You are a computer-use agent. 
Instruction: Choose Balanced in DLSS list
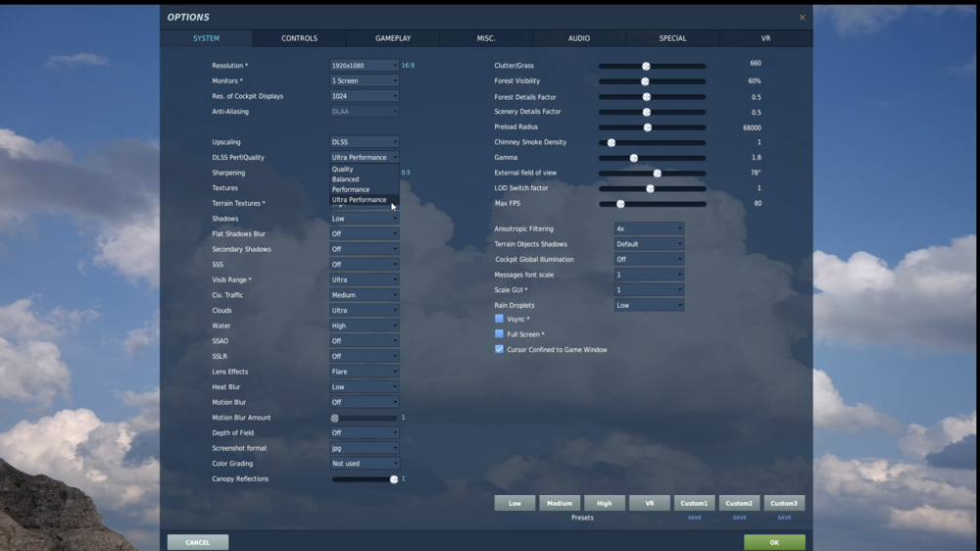[365, 178]
